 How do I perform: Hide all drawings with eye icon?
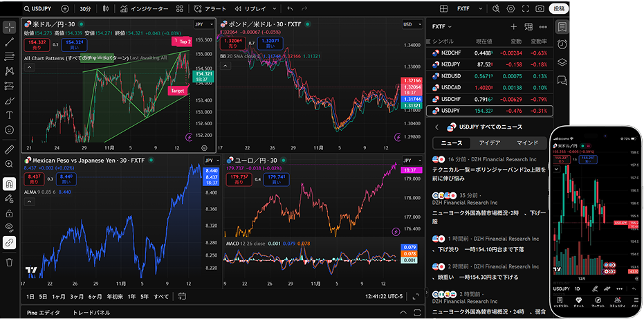[10, 228]
